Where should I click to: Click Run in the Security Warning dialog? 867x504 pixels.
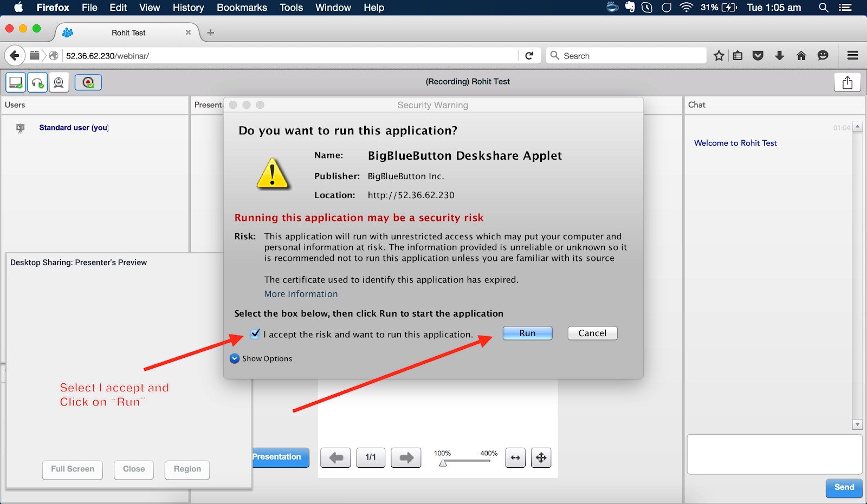point(528,333)
